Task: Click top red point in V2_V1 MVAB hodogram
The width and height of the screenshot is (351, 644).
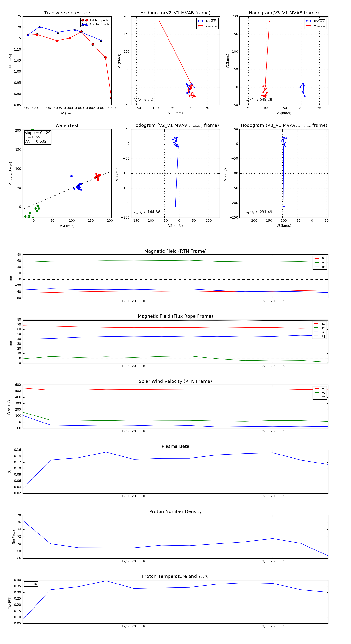Action: coord(160,21)
